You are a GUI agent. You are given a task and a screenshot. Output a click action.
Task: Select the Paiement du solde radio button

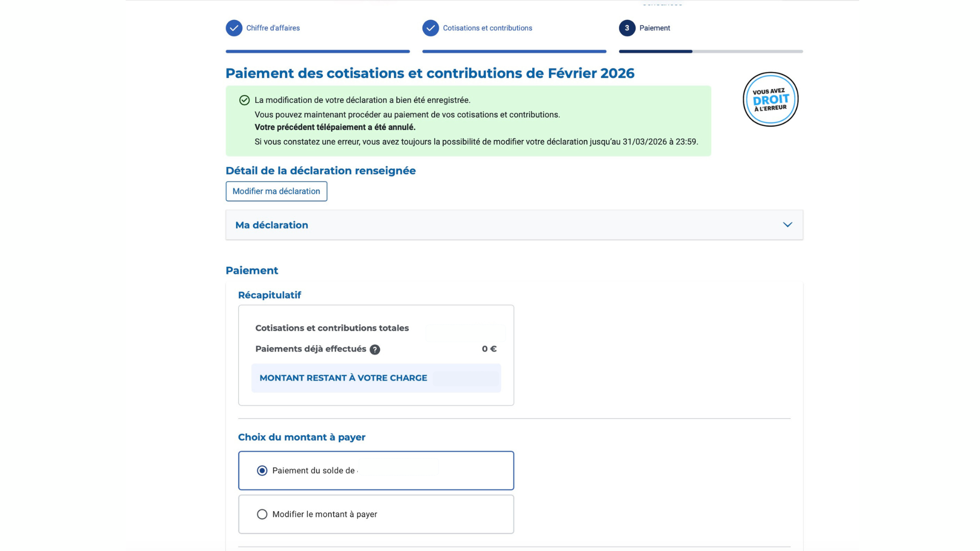(x=262, y=470)
